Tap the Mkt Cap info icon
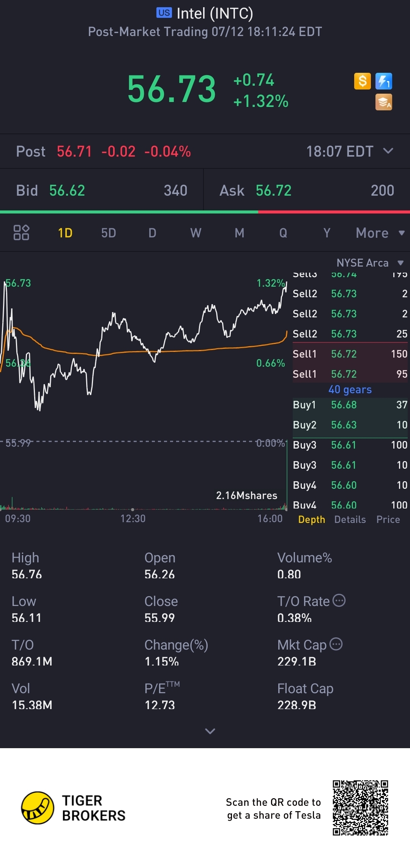 (x=336, y=644)
